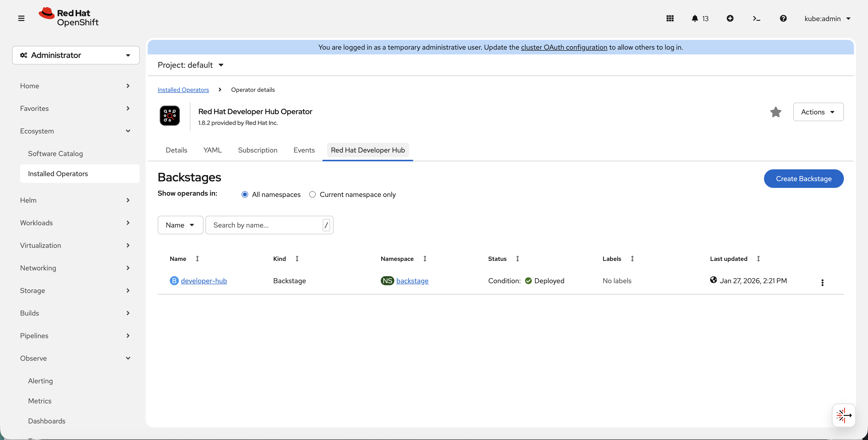
Task: Select the All namespaces radio button
Action: [245, 194]
